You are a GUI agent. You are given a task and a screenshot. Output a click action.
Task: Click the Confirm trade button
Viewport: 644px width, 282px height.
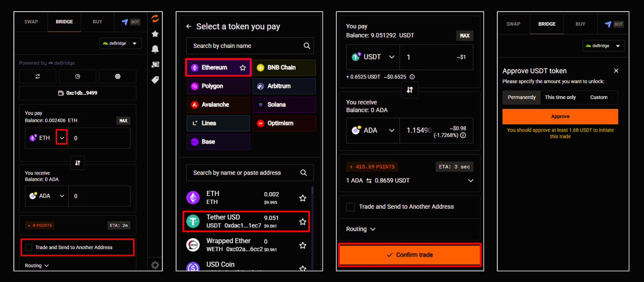(410, 255)
